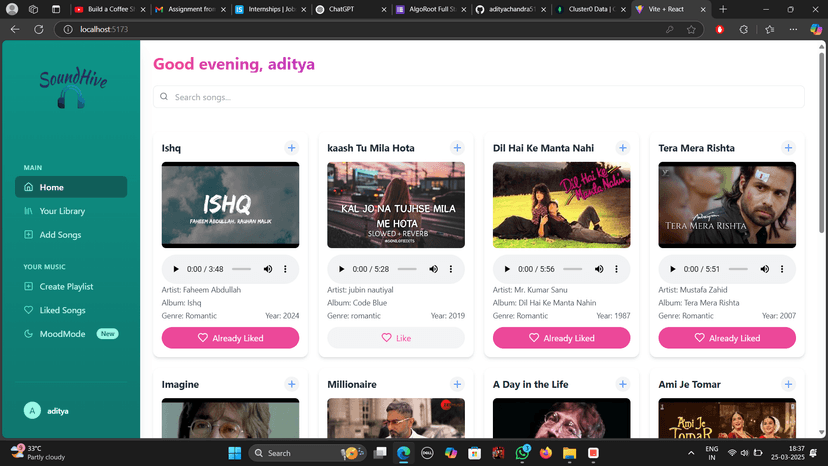Click plus icon on A Day in the Life
828x466 pixels.
click(x=623, y=384)
